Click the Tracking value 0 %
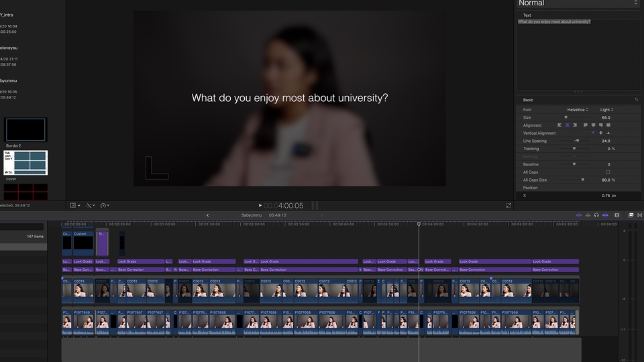Image resolution: width=644 pixels, height=362 pixels. tap(611, 149)
